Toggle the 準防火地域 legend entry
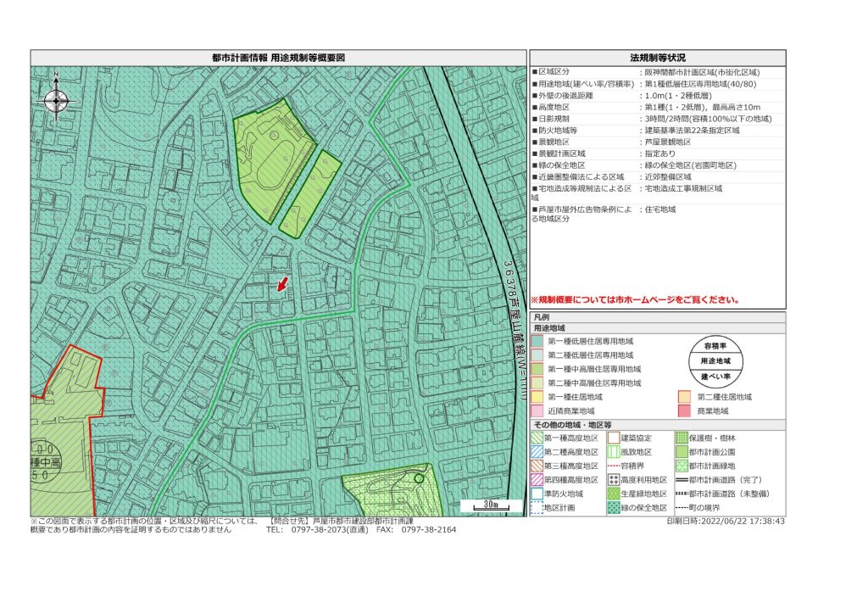Image resolution: width=868 pixels, height=614 pixels. (x=536, y=494)
